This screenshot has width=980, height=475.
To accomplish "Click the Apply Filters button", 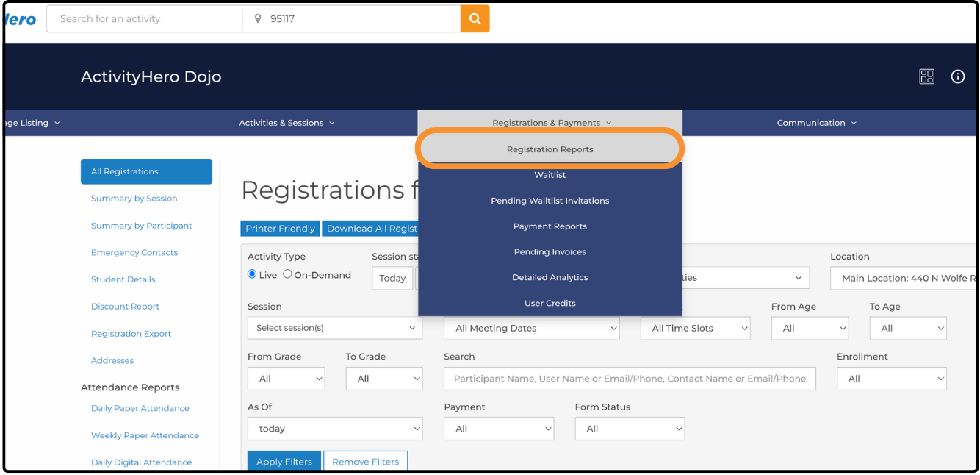I will 284,462.
